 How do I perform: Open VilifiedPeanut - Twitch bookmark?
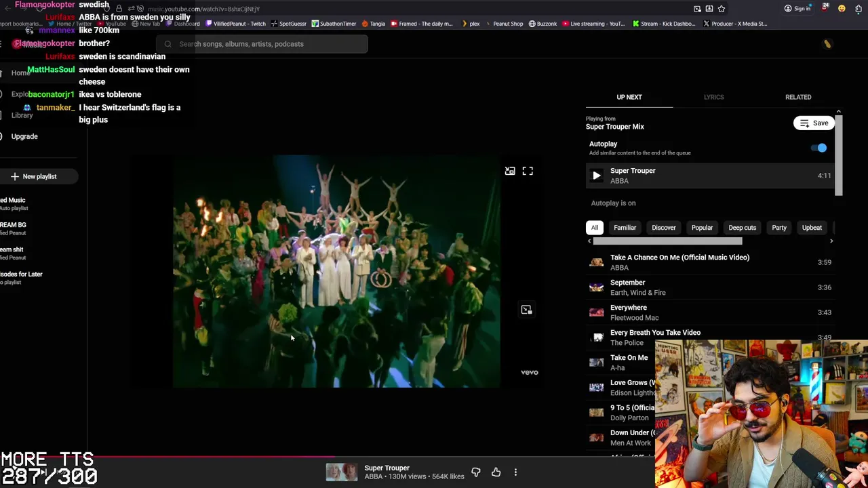pos(235,24)
